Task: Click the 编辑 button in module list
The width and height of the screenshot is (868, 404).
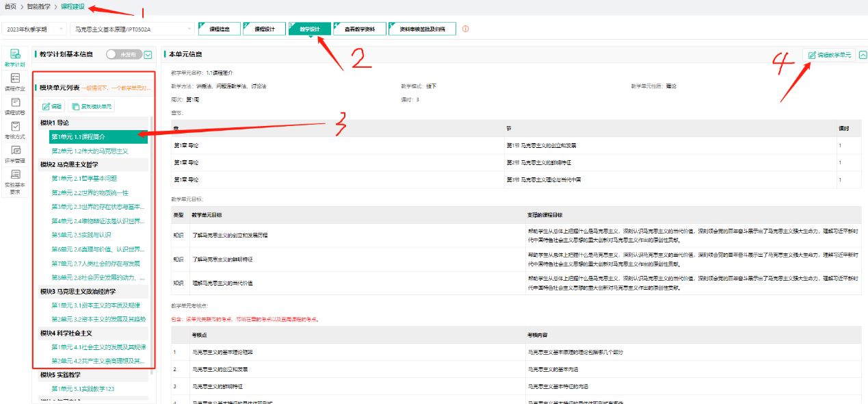Action: [52, 106]
